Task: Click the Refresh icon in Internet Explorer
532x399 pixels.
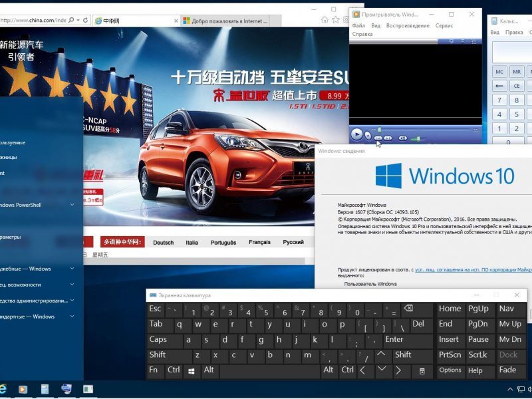Action: tap(86, 20)
